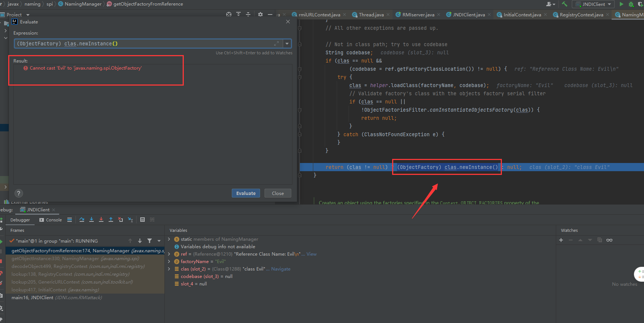This screenshot has width=644, height=323.
Task: Select frame decodeObject:499, RegistryContext
Action: click(85, 266)
